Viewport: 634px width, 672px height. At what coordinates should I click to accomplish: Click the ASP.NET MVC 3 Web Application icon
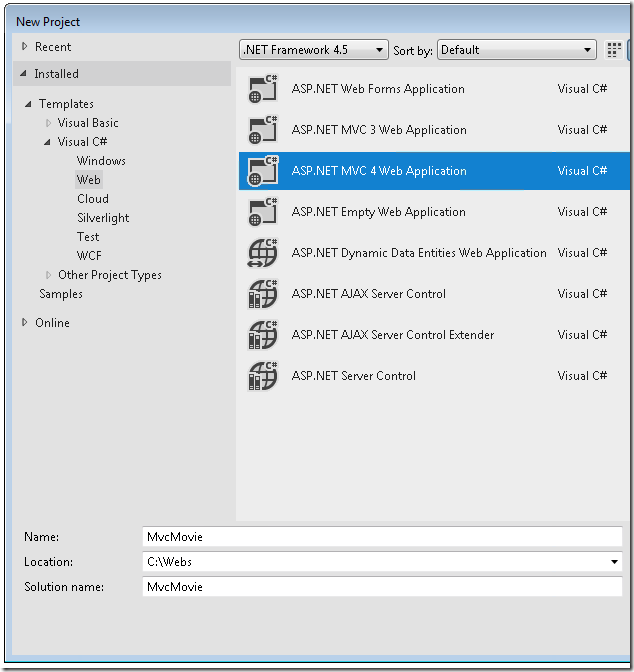click(262, 130)
